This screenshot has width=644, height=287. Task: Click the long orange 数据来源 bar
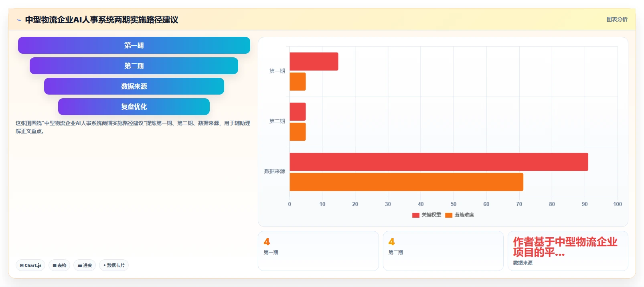(x=406, y=182)
